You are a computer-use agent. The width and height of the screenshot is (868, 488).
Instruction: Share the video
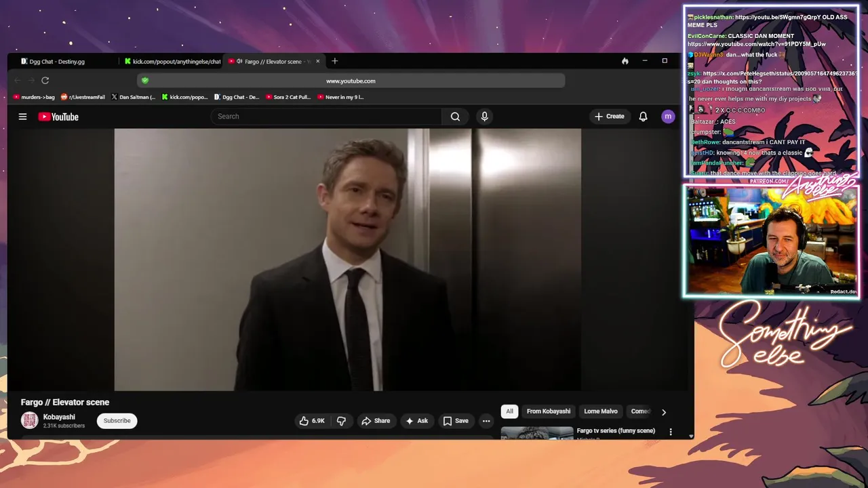[x=376, y=421]
